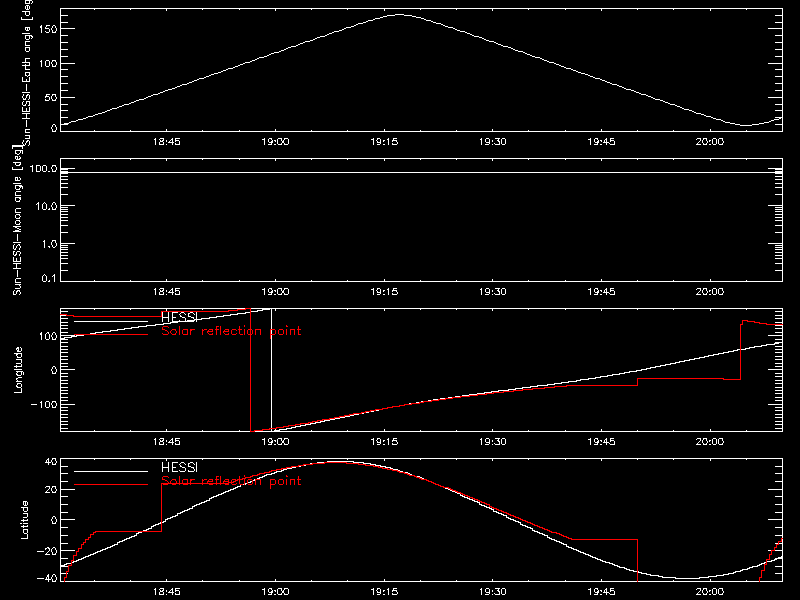Viewport: 800px width, 600px height.
Task: Select tick 0.1 on Sun-HESSI-Moon angle axis
Action: [x=49, y=278]
